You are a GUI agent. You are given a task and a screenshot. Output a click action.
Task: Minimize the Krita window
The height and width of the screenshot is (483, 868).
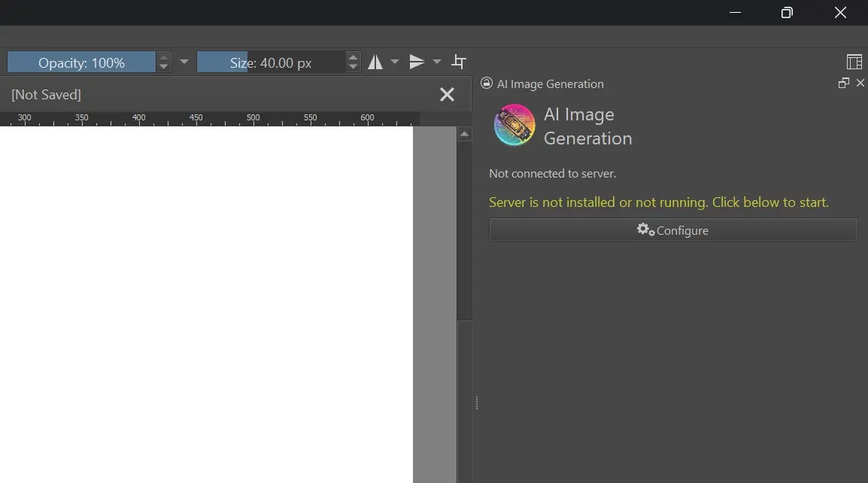point(735,12)
